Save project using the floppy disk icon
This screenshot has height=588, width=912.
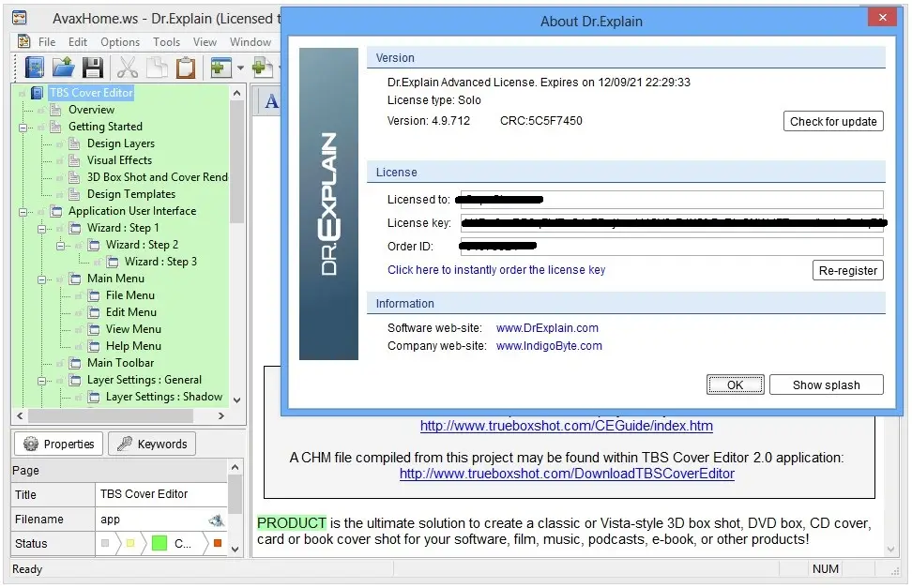[x=93, y=68]
